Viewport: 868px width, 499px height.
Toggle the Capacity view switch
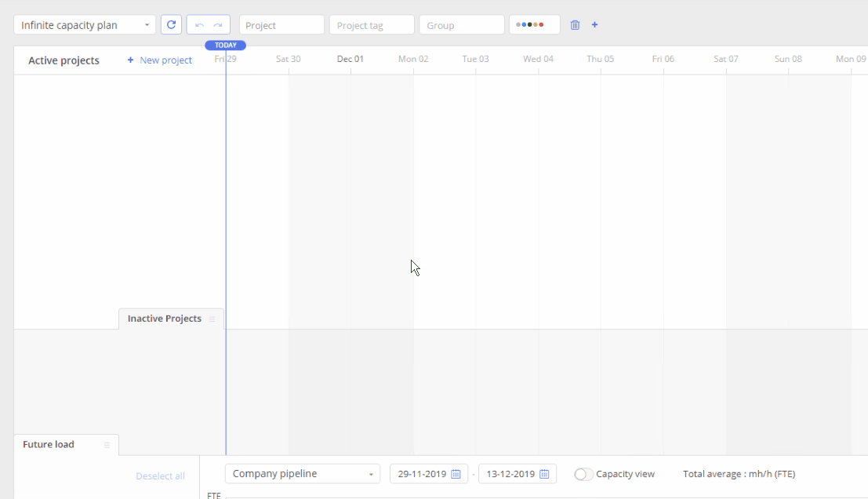pyautogui.click(x=583, y=474)
